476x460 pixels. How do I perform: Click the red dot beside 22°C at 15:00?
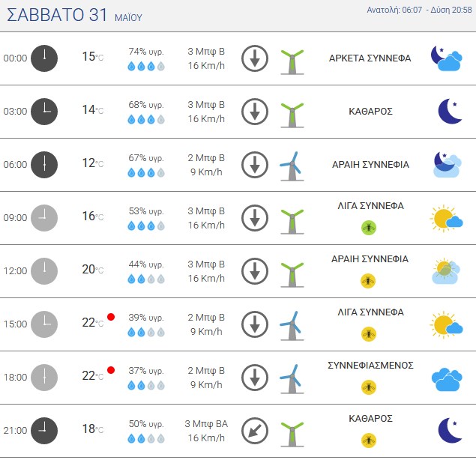click(111, 317)
